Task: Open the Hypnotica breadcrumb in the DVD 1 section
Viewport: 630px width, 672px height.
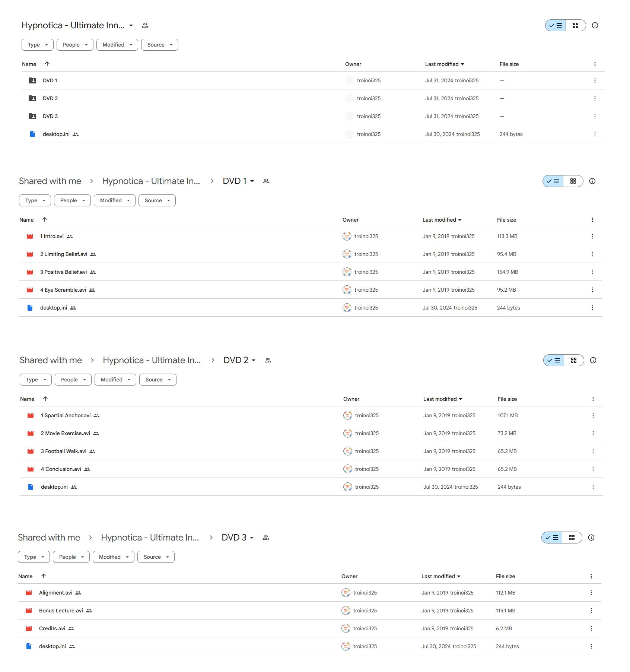Action: tap(151, 181)
